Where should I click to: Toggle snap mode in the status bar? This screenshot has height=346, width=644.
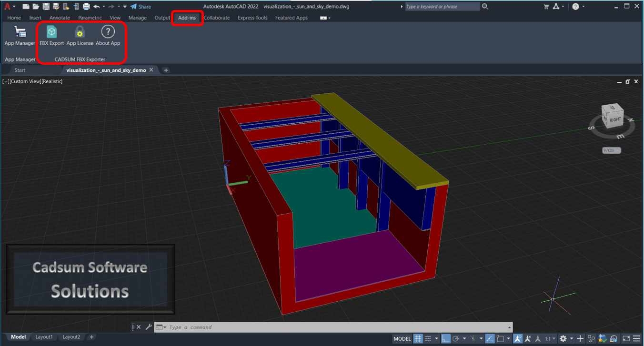428,338
